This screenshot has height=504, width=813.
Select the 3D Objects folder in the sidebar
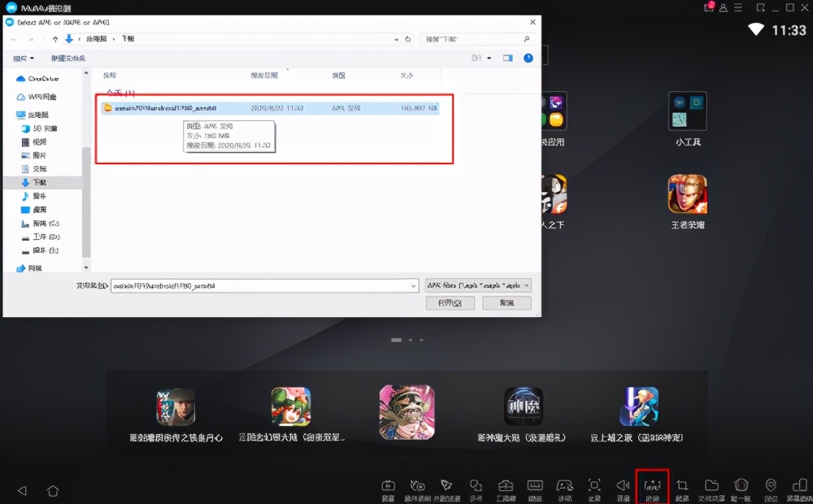click(39, 128)
